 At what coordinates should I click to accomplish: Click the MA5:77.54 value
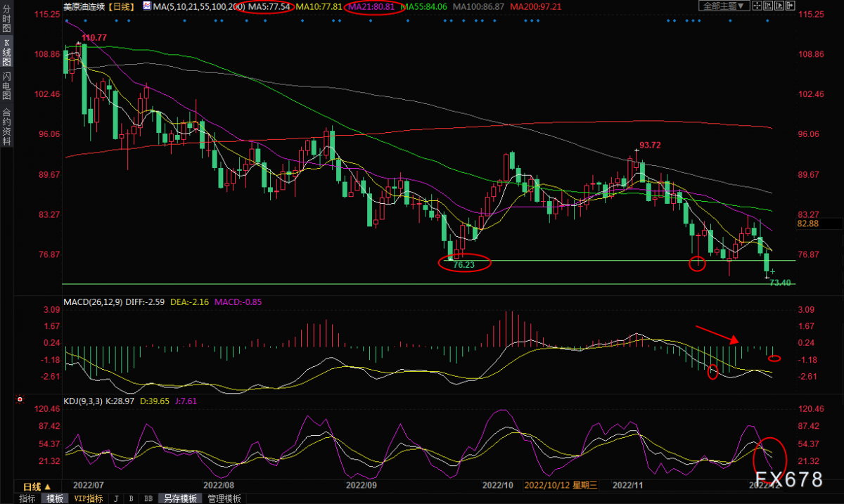tap(269, 6)
